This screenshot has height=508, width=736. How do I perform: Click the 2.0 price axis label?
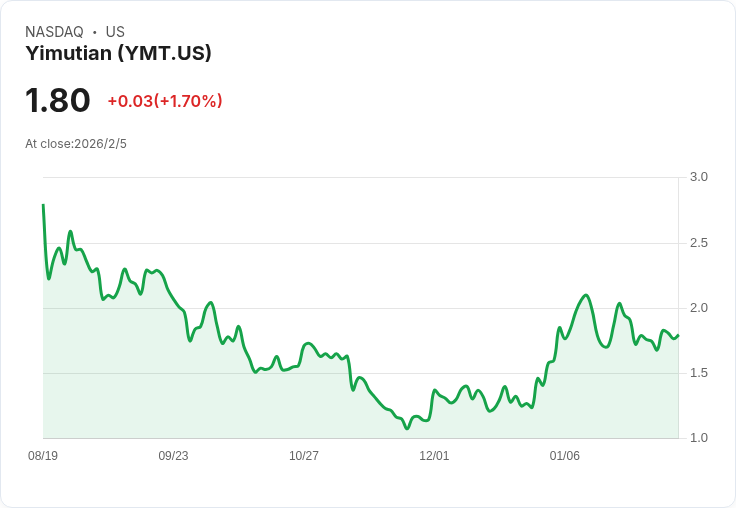tap(698, 308)
